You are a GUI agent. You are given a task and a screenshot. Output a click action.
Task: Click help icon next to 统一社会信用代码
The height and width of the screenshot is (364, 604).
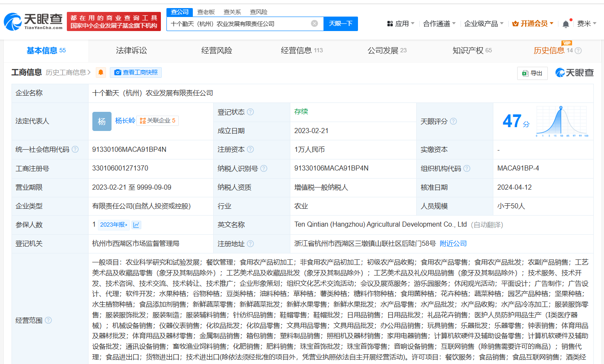[x=75, y=149]
